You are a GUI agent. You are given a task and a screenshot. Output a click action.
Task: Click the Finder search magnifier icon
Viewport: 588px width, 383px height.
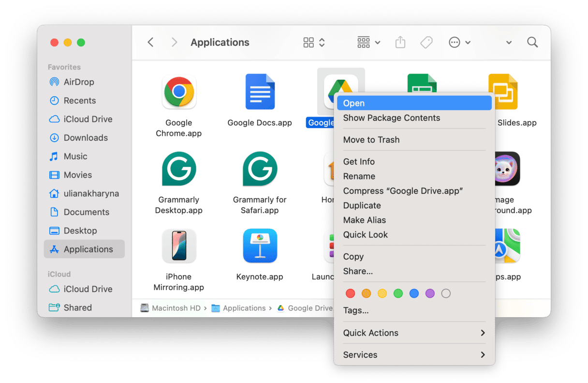532,43
